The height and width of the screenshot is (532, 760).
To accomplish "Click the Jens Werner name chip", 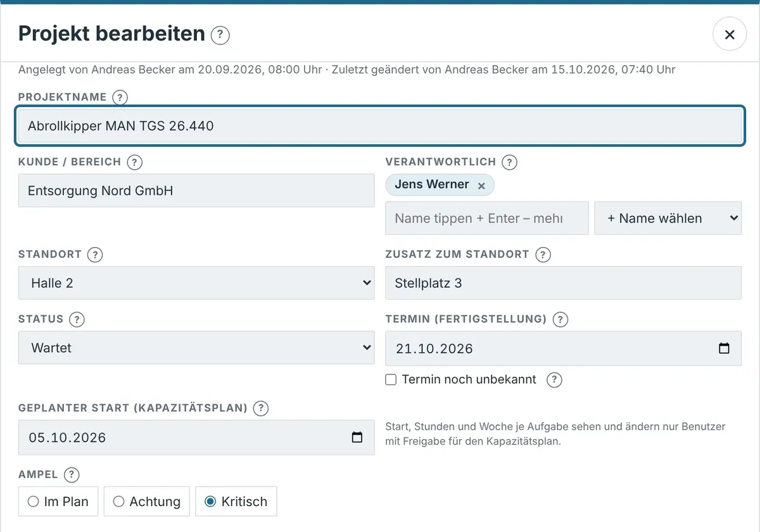I will [440, 185].
